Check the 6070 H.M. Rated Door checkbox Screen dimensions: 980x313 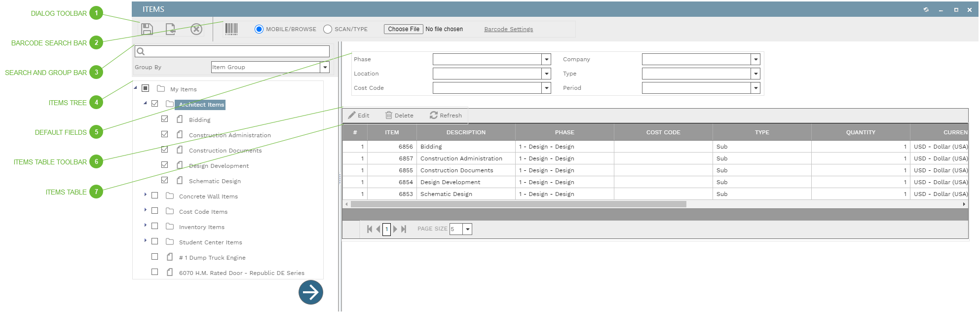[155, 272]
